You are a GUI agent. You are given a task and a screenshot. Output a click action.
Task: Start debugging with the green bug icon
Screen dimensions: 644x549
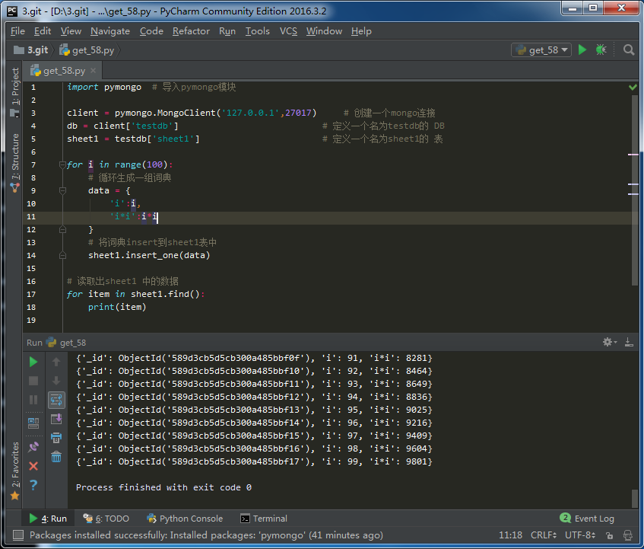(601, 50)
